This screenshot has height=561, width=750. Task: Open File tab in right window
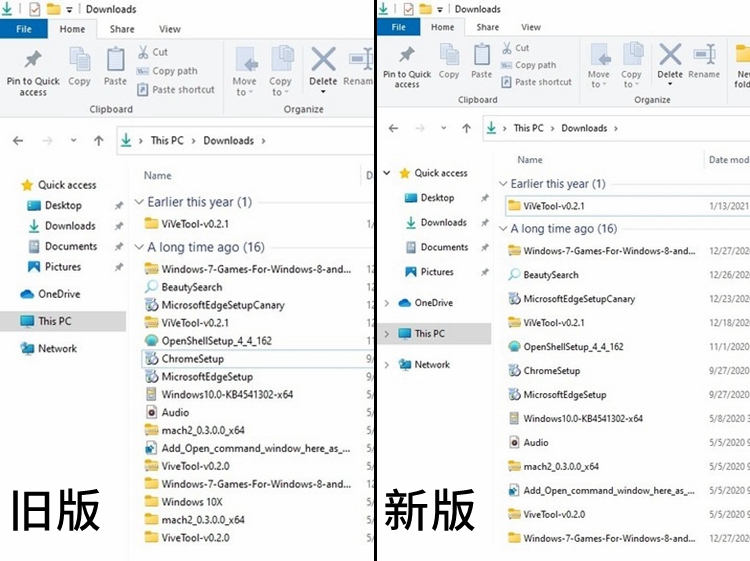click(398, 27)
